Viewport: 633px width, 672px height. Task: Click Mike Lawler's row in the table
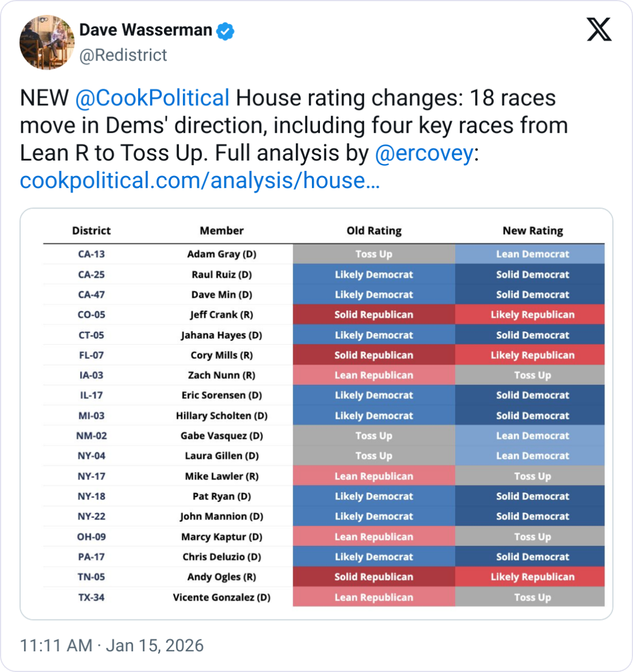tap(220, 476)
